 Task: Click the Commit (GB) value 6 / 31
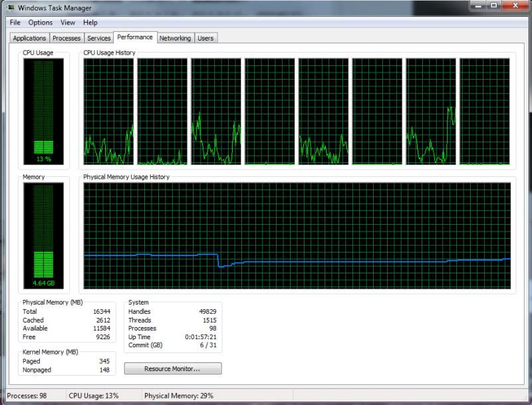(x=208, y=345)
